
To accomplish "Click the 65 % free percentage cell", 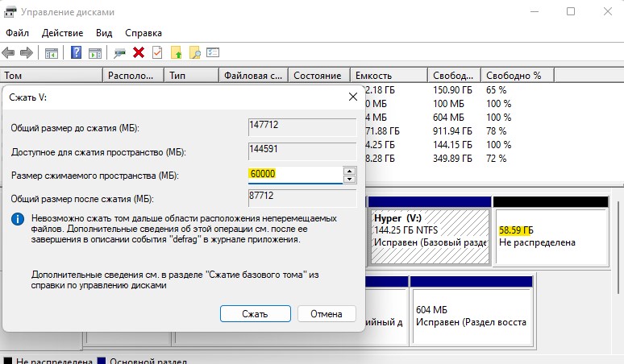I will pos(496,90).
